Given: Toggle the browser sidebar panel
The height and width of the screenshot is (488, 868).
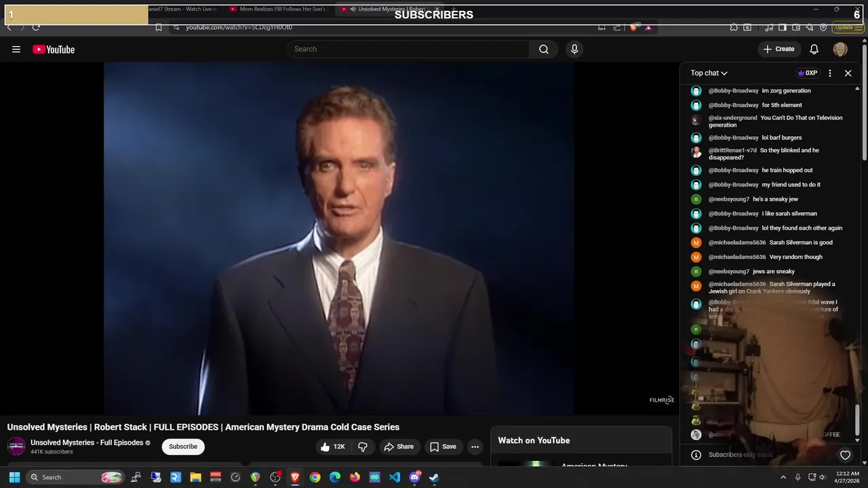Looking at the screenshot, I should 783,27.
